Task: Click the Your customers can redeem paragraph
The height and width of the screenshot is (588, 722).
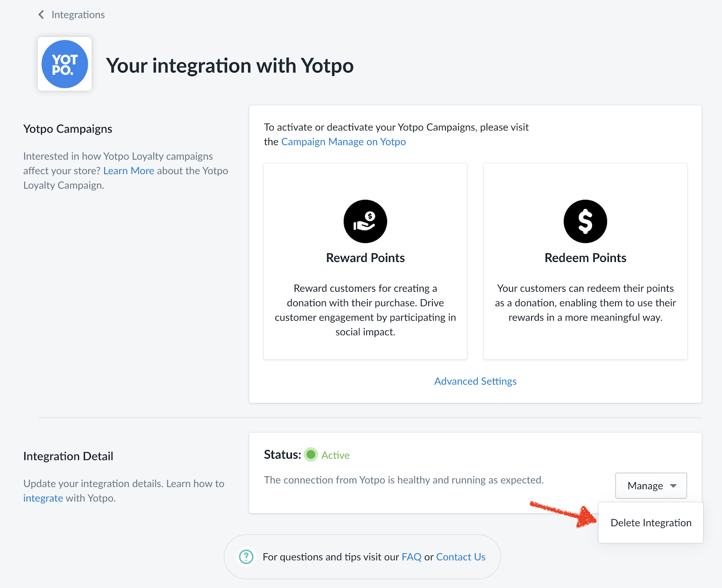Action: tap(585, 303)
